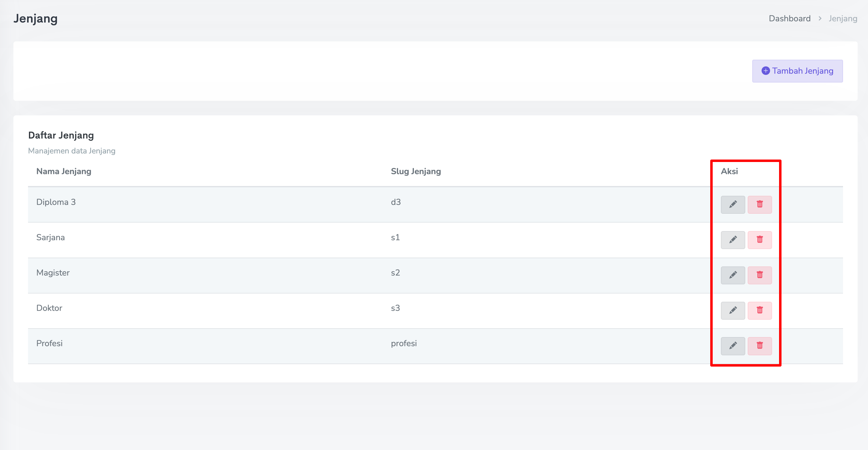The height and width of the screenshot is (450, 868).
Task: Edit the Diploma 3 row pencil icon
Action: pos(732,205)
